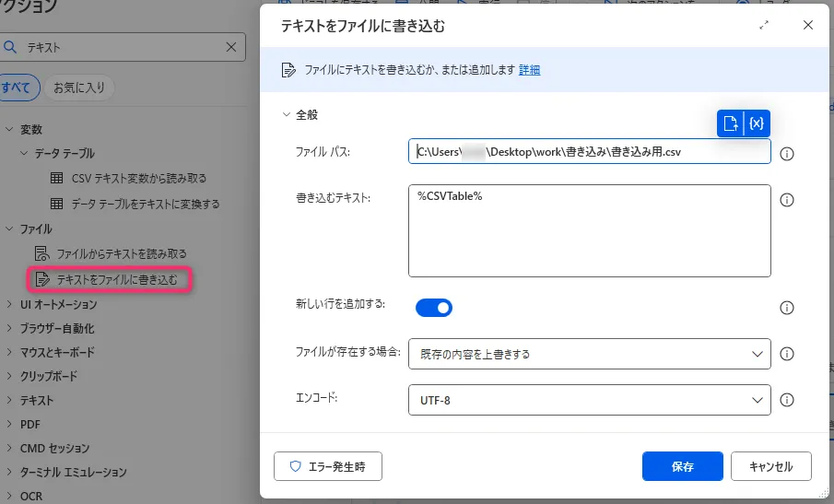Viewport: 834px width, 504px height.
Task: Click the select file icon button
Action: tap(730, 123)
